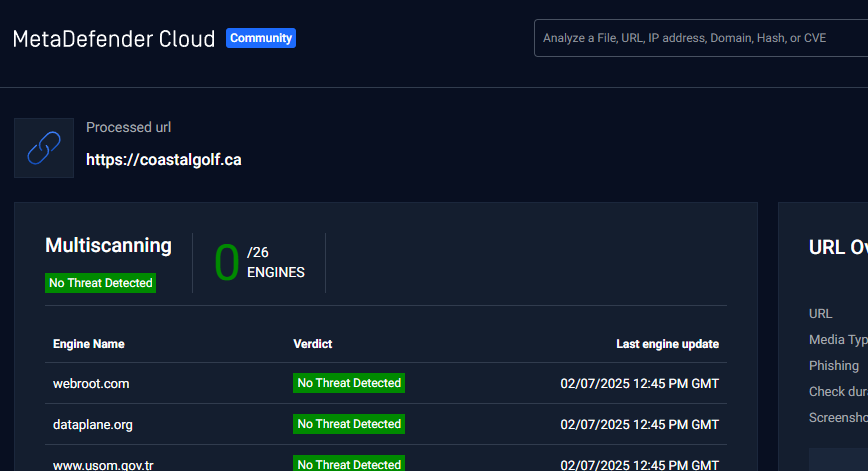Click the /26 ENGINES text

tap(276, 262)
